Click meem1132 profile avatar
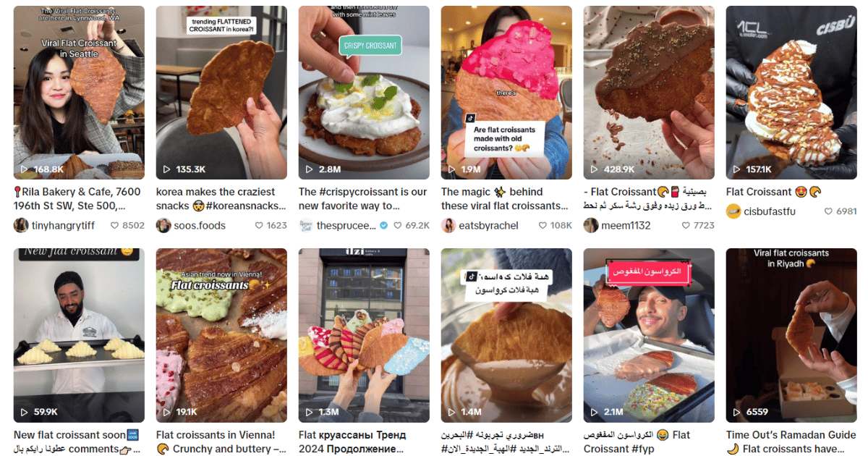Screen dimensions: 868x456 pyautogui.click(x=591, y=225)
